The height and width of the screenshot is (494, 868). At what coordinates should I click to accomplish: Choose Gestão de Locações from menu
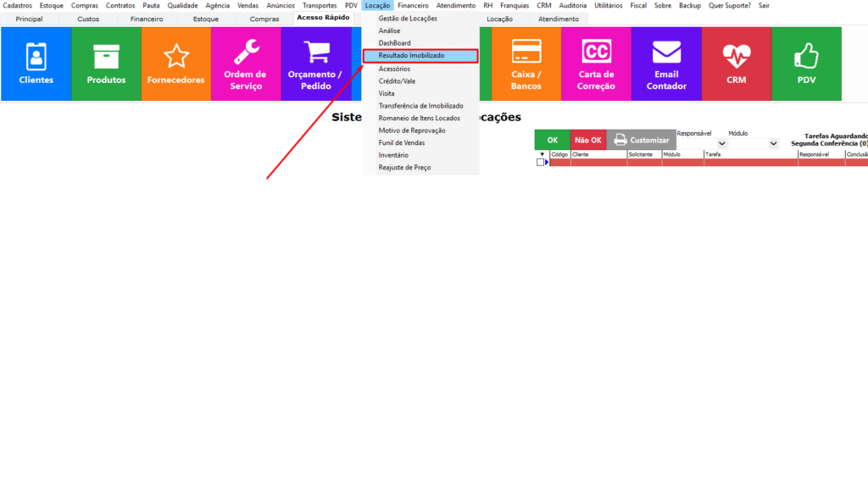[x=408, y=18]
